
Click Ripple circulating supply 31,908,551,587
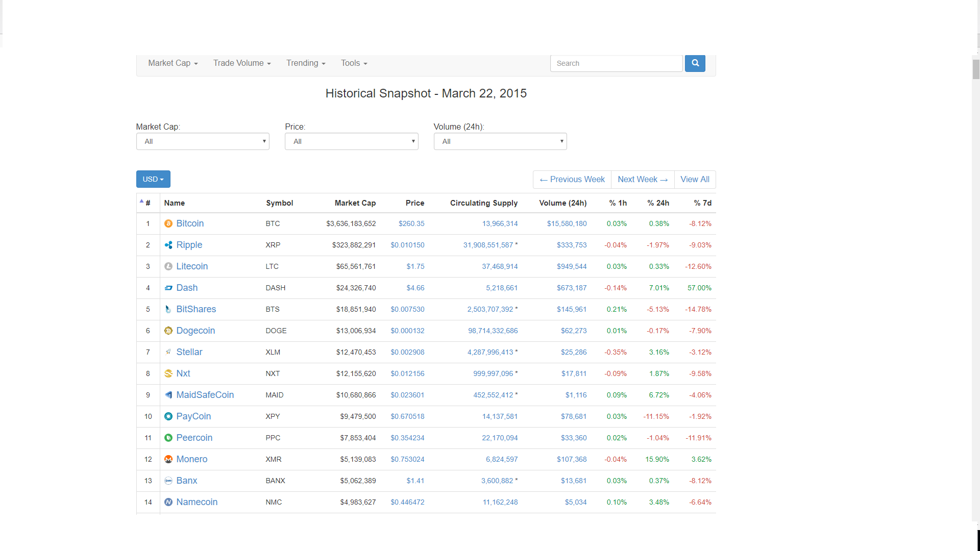[x=488, y=245]
